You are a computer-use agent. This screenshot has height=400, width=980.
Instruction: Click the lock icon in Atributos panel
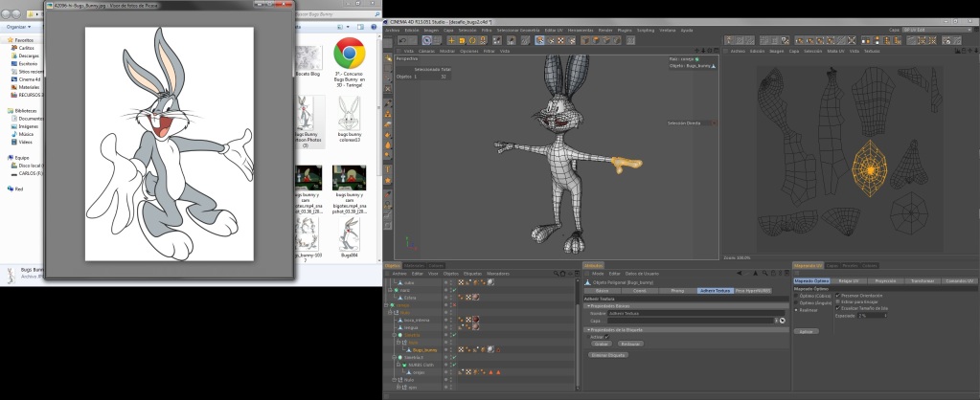773,273
